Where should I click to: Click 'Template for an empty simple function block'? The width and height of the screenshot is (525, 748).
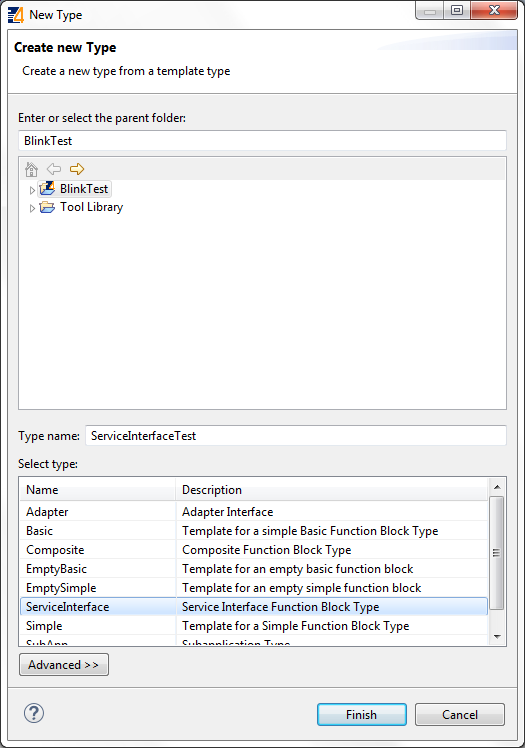301,588
